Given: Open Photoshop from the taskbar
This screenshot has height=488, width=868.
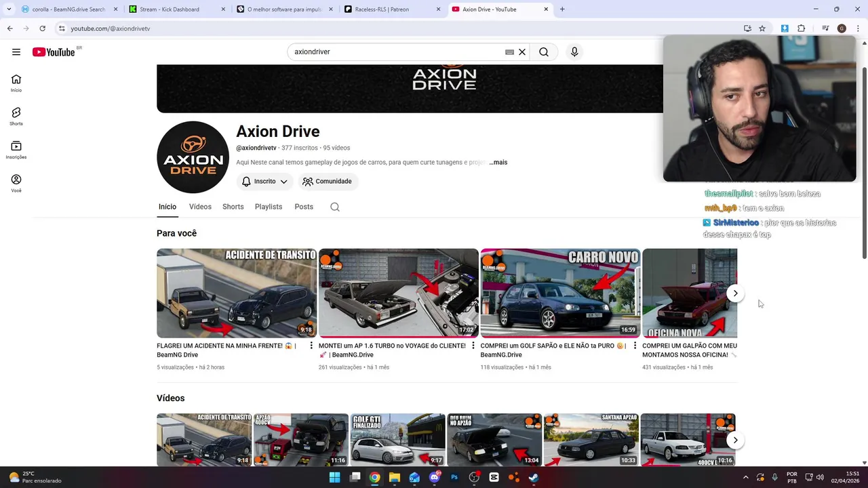Looking at the screenshot, I should click(454, 477).
